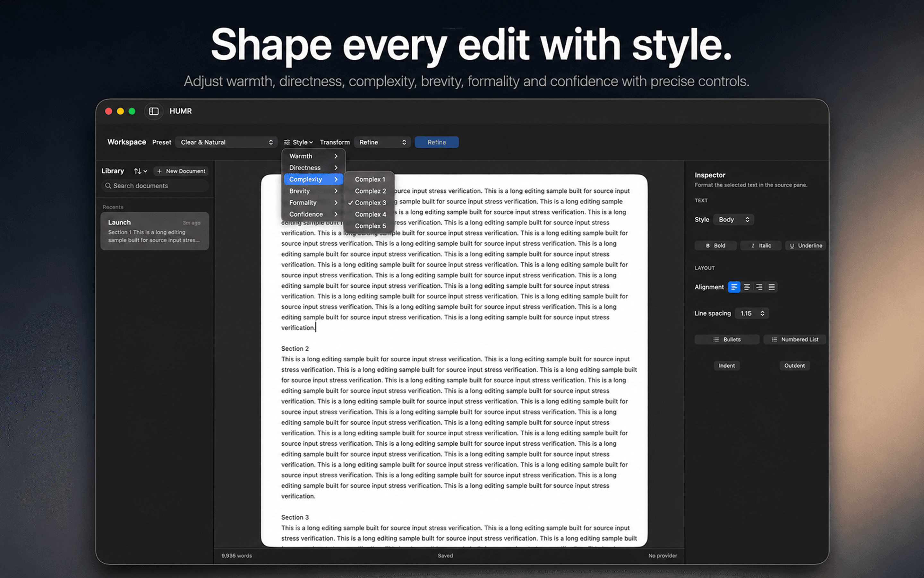924x578 pixels.
Task: Toggle the sidebar panel icon
Action: (153, 111)
